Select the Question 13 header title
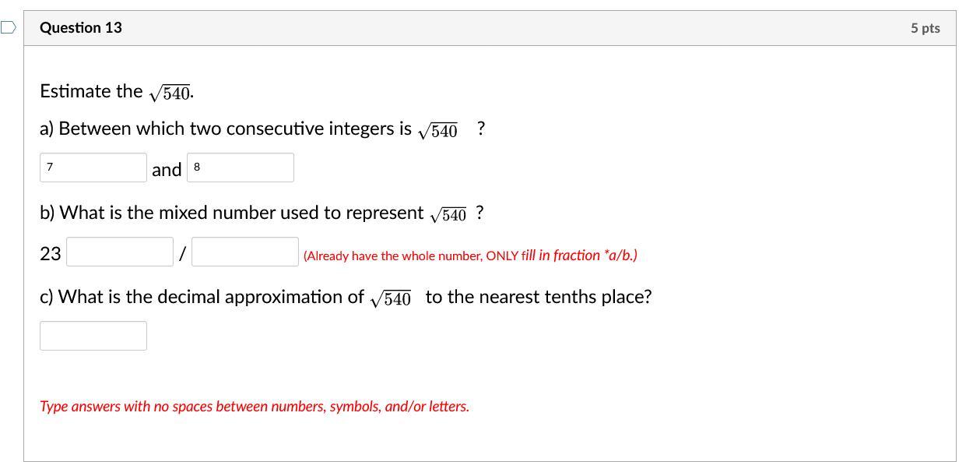Image resolution: width=980 pixels, height=462 pixels. pos(81,28)
